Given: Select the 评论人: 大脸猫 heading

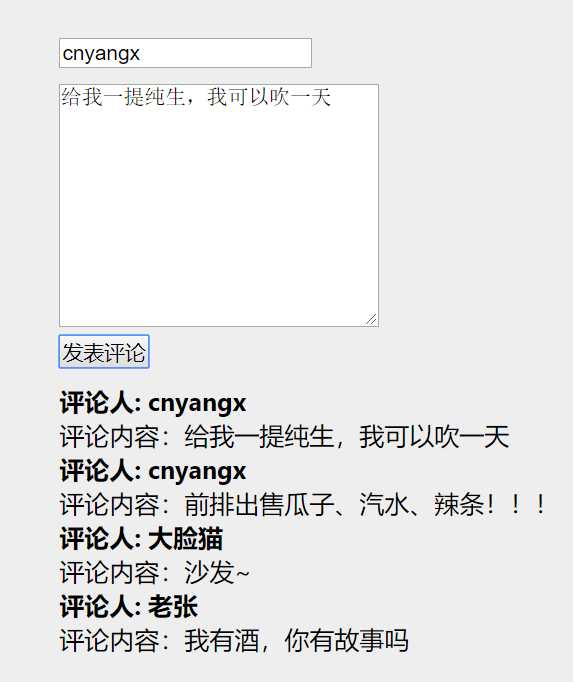Looking at the screenshot, I should (x=141, y=539).
